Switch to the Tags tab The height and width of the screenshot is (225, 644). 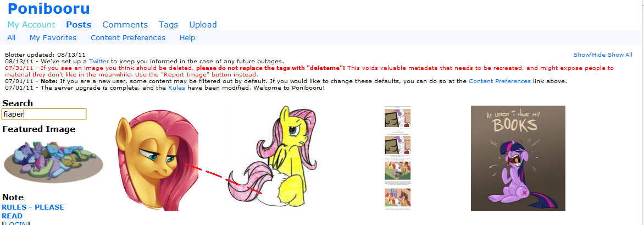click(168, 25)
